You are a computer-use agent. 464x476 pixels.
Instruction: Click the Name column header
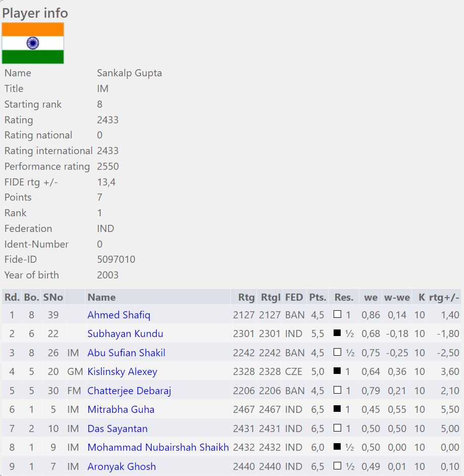[x=102, y=297]
